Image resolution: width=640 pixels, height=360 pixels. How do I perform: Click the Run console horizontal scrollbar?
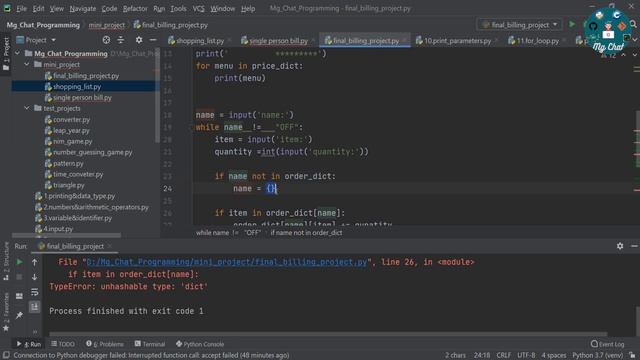click(328, 334)
